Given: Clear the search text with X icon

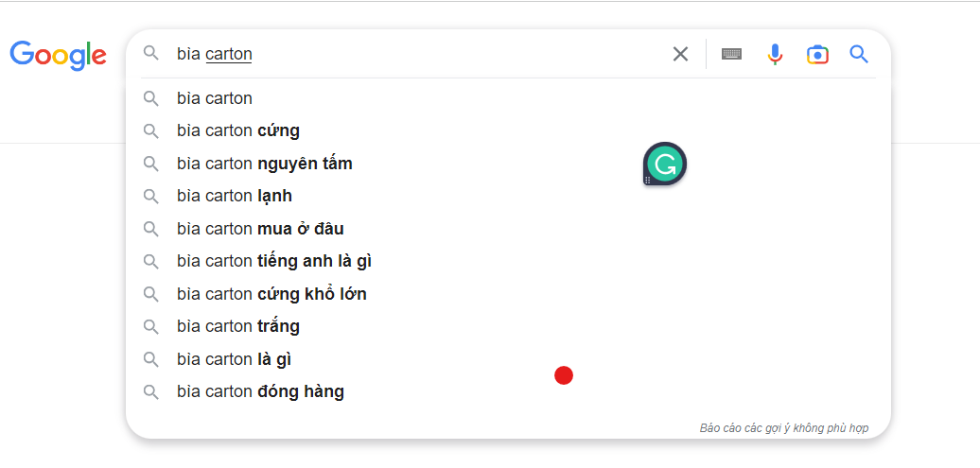Looking at the screenshot, I should (x=680, y=54).
